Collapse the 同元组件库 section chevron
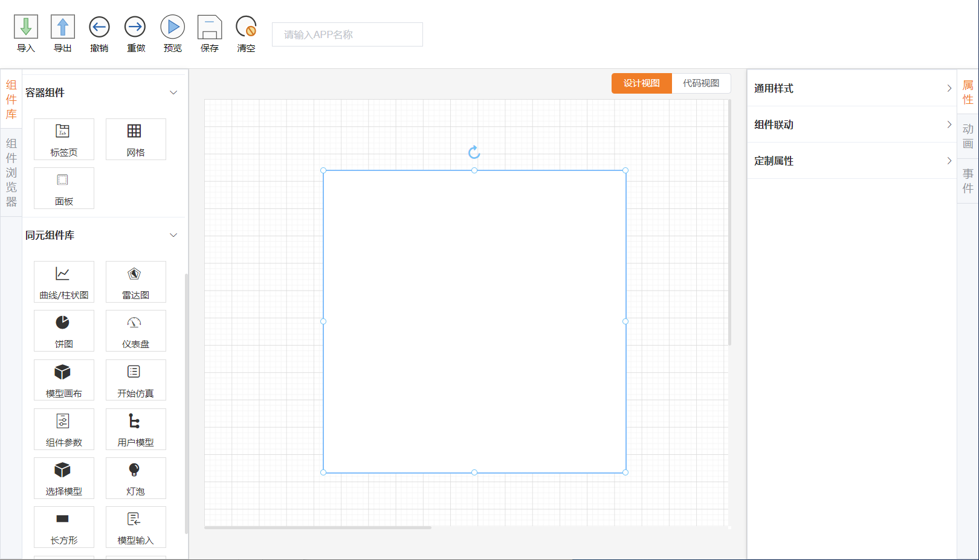The image size is (979, 560). [x=173, y=235]
